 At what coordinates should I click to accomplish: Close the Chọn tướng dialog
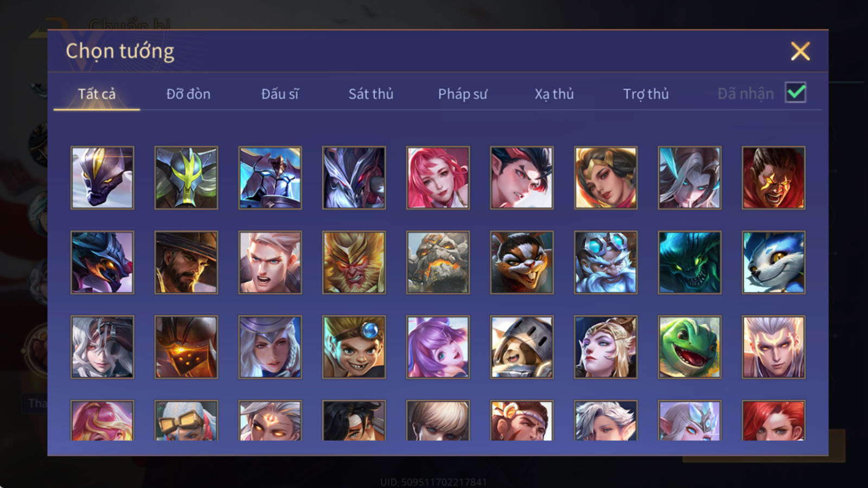click(800, 51)
